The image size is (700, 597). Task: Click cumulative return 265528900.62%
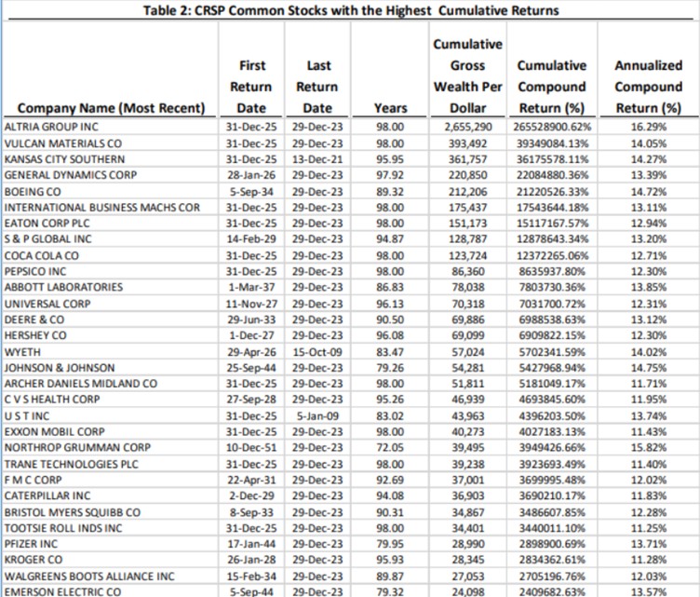tap(552, 127)
